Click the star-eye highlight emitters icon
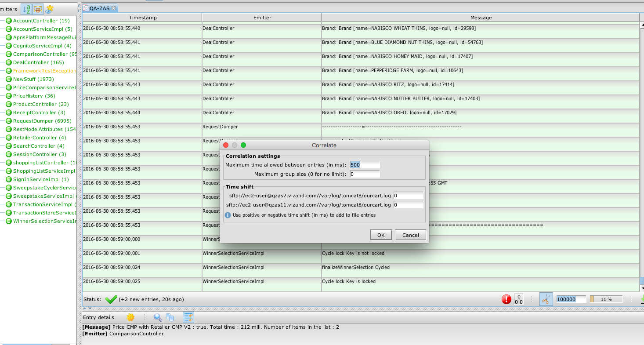Viewport: 644px width, 345px height. (x=49, y=9)
